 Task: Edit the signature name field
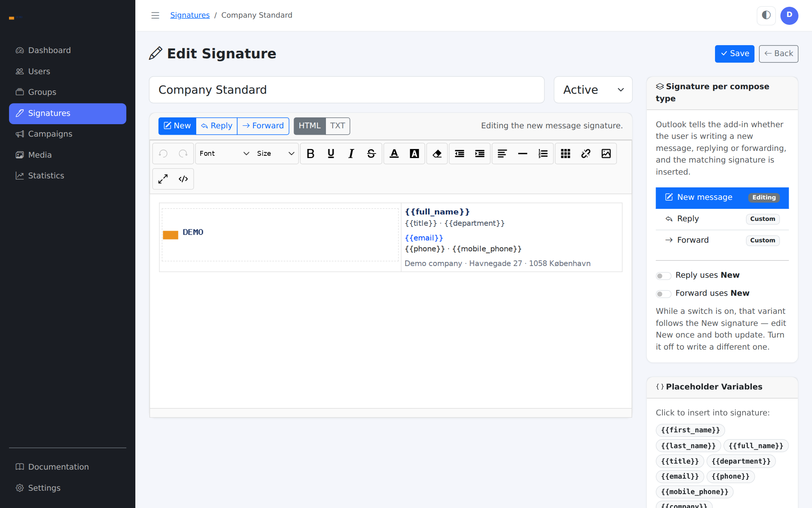pos(347,90)
